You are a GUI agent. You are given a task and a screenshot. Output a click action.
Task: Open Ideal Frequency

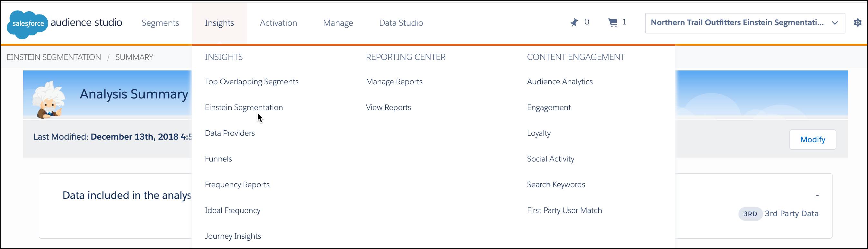[x=233, y=210]
